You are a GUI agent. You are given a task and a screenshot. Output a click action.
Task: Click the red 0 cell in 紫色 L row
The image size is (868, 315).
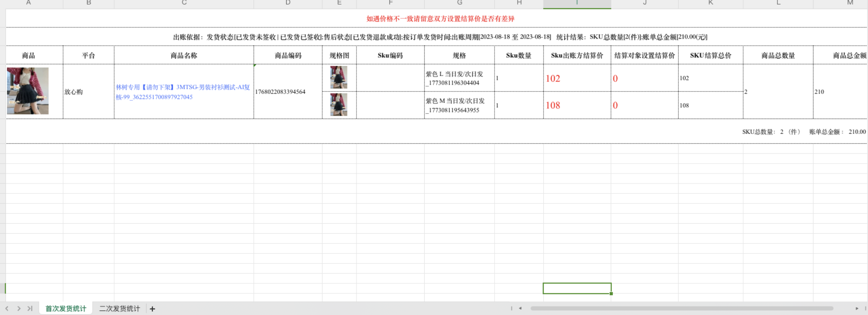point(645,78)
